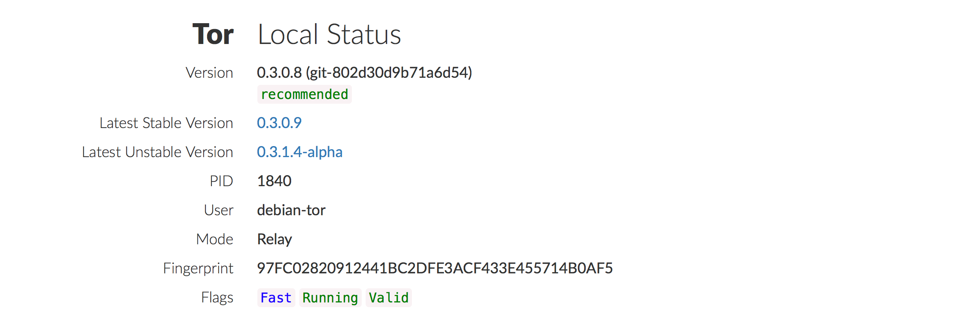Click the bold 'Tor' heading
The image size is (980, 326).
click(x=213, y=35)
